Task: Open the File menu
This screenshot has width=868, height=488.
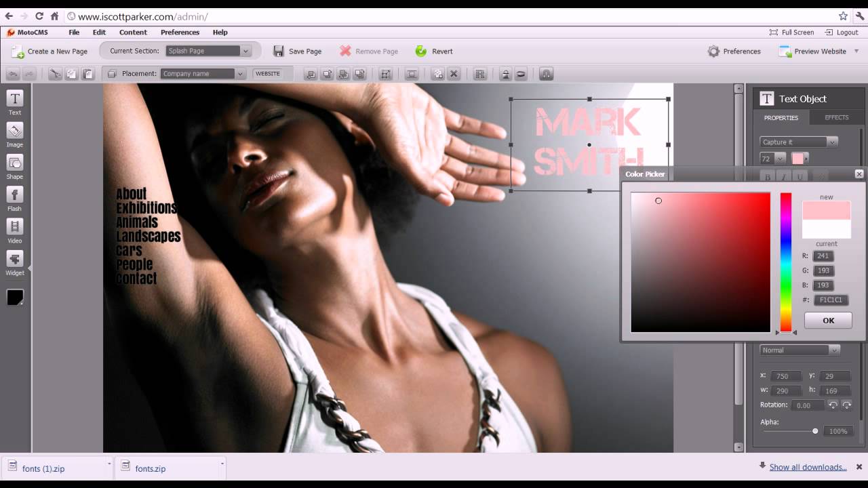Action: click(x=74, y=33)
